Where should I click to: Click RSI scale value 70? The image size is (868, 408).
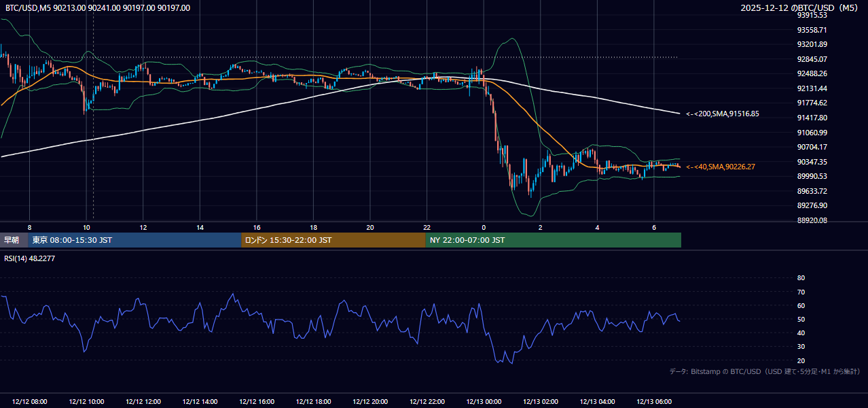(801, 292)
